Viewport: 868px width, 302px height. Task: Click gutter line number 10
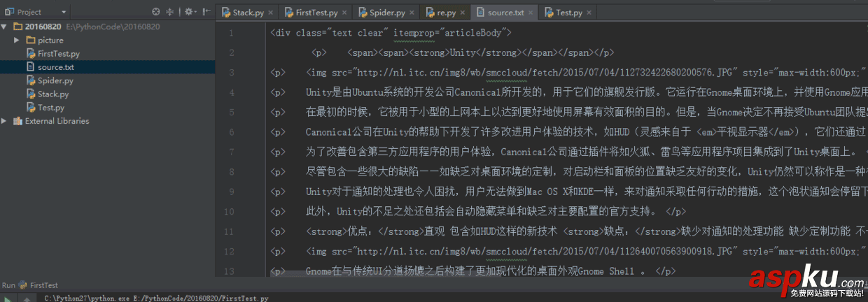click(230, 211)
